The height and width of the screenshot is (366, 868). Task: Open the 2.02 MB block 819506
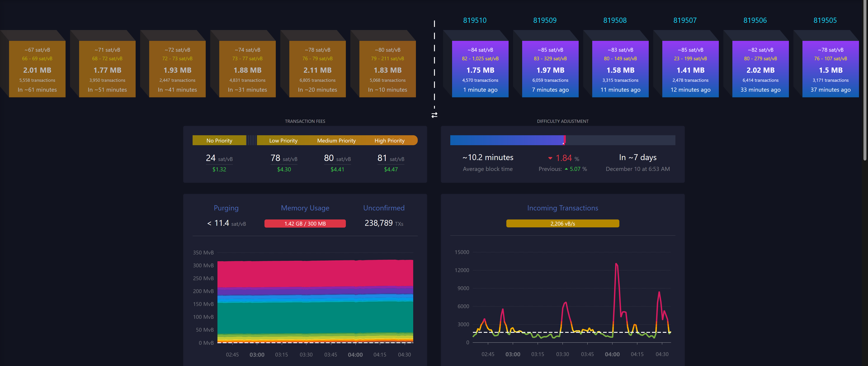point(760,69)
